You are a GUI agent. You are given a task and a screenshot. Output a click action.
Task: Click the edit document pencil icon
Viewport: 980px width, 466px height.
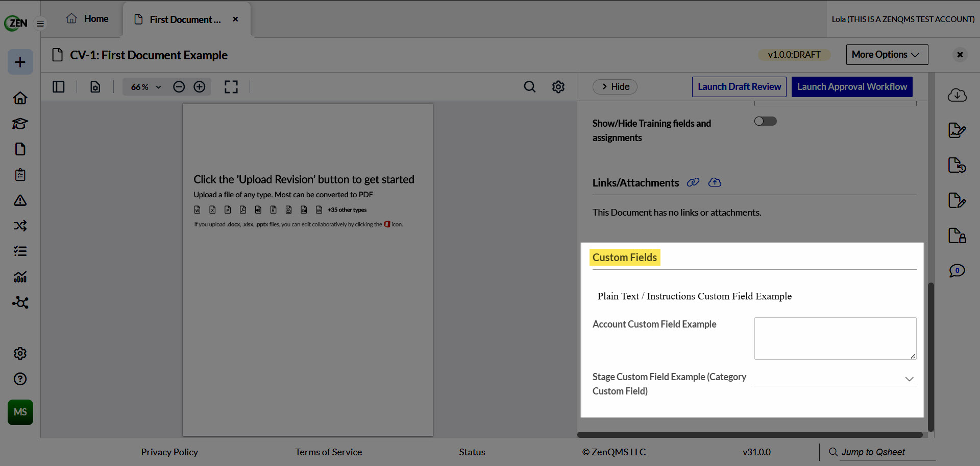[x=957, y=200]
